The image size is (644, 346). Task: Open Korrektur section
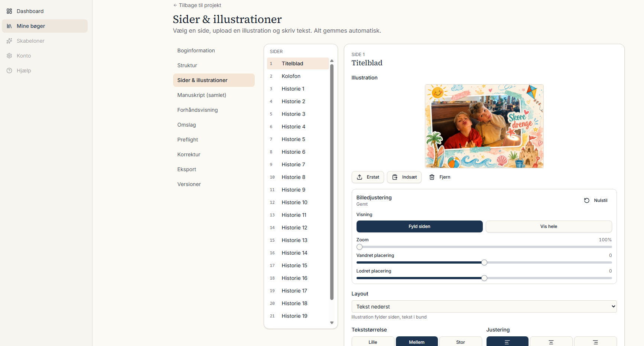(x=214, y=154)
